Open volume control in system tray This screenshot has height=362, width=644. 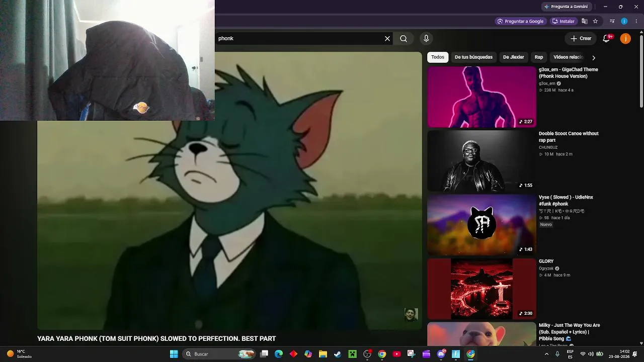point(591,354)
